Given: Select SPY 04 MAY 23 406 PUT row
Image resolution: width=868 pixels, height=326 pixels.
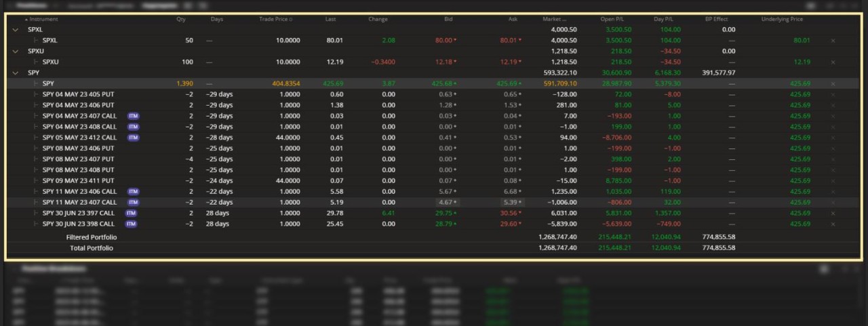Looking at the screenshot, I should pos(434,105).
